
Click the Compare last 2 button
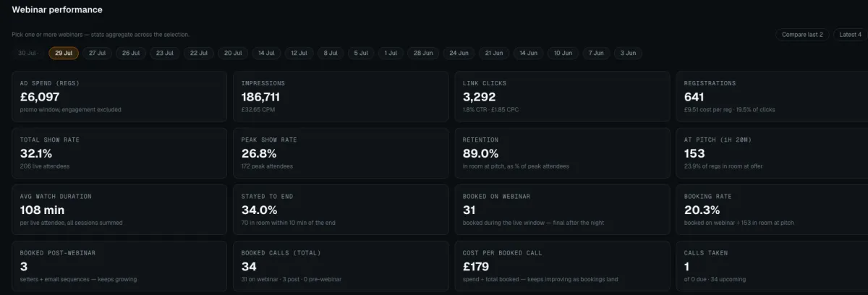pos(804,34)
